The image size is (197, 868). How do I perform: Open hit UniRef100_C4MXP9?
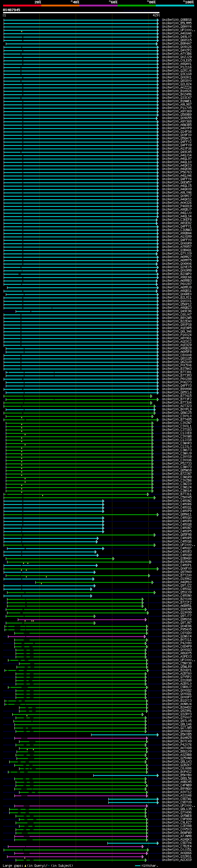click(177, 511)
